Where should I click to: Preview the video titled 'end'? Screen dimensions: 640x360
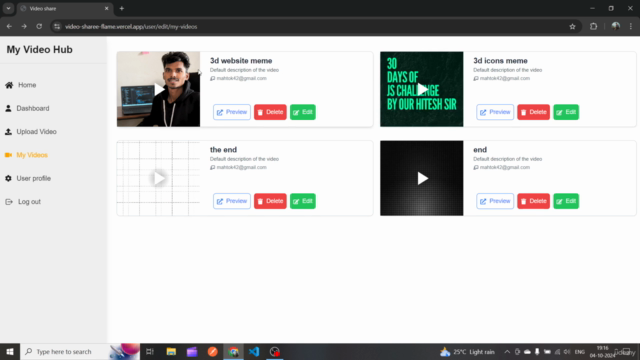tap(495, 201)
